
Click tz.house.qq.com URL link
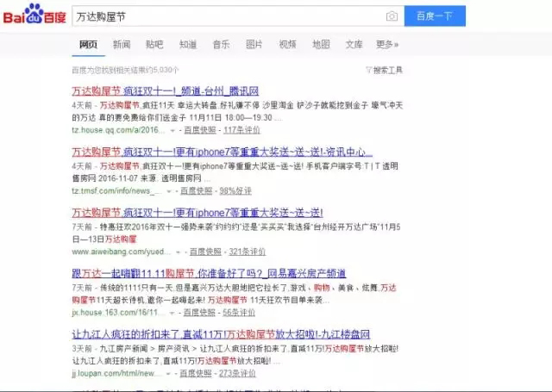pos(118,130)
